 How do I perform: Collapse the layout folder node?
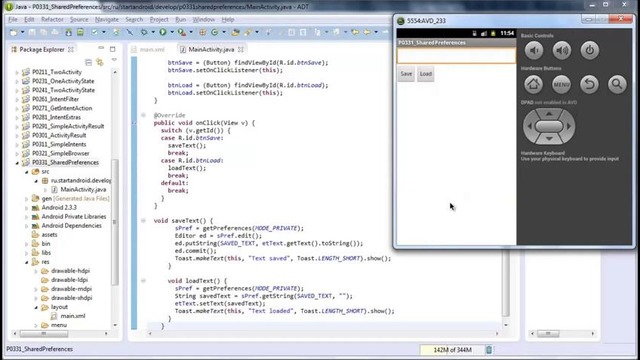point(36,307)
